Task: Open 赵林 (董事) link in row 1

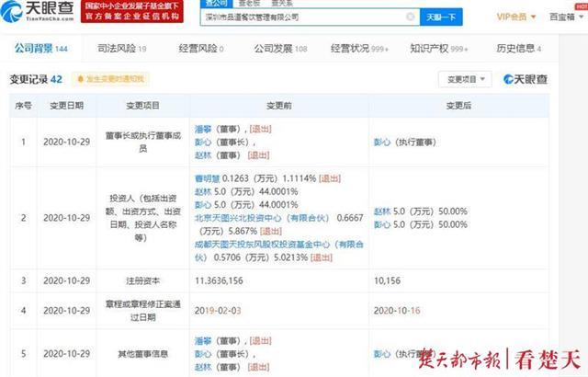Action: pyautogui.click(x=203, y=155)
